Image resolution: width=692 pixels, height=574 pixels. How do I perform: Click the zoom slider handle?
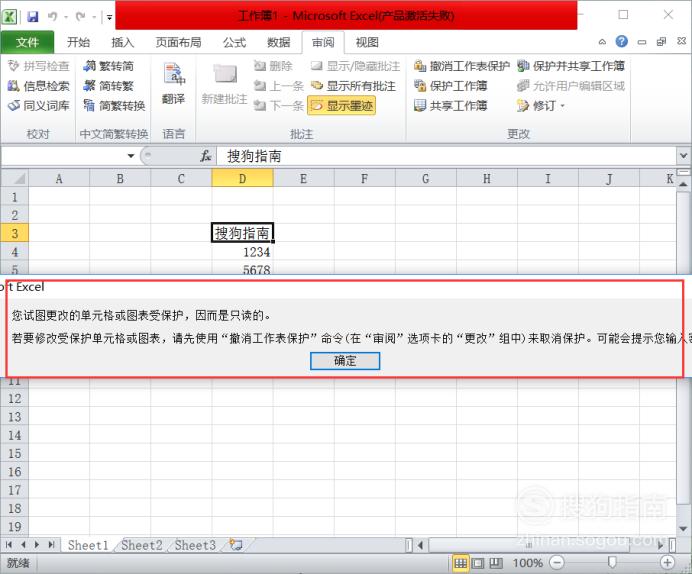click(x=612, y=563)
